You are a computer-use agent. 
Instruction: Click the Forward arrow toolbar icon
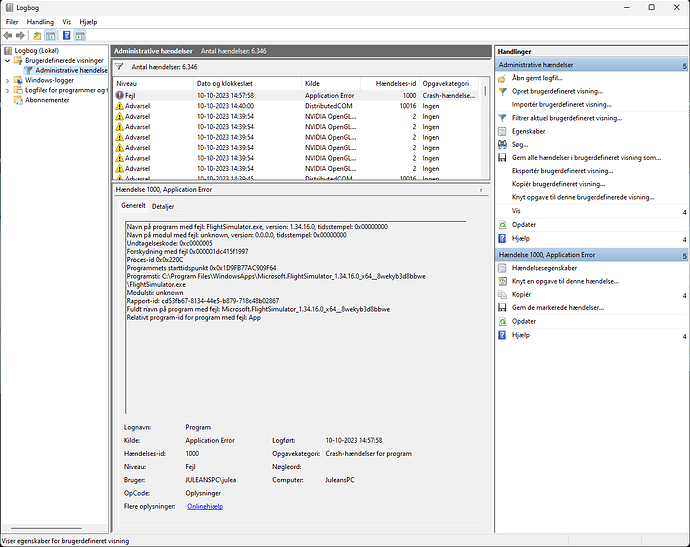click(x=20, y=36)
